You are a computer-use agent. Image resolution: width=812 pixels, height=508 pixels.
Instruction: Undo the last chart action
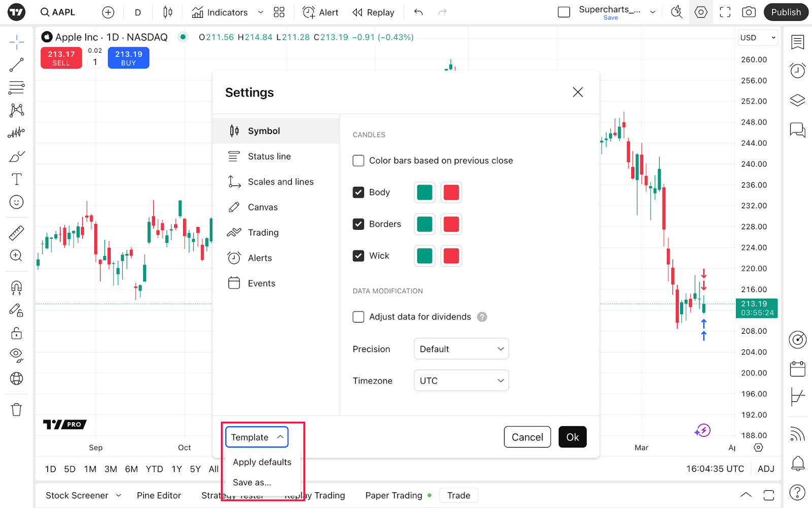(418, 12)
